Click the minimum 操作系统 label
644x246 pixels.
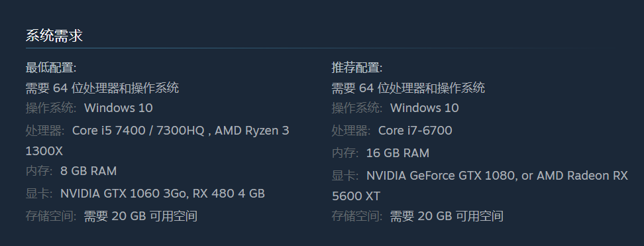51,108
